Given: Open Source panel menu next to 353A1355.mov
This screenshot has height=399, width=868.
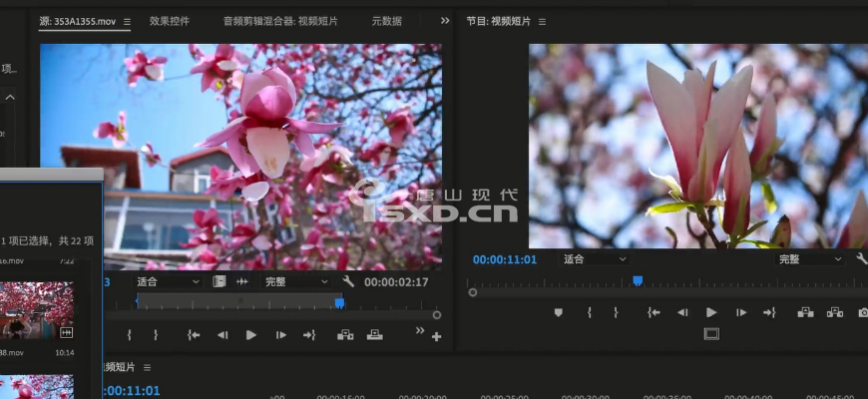Looking at the screenshot, I should (127, 22).
